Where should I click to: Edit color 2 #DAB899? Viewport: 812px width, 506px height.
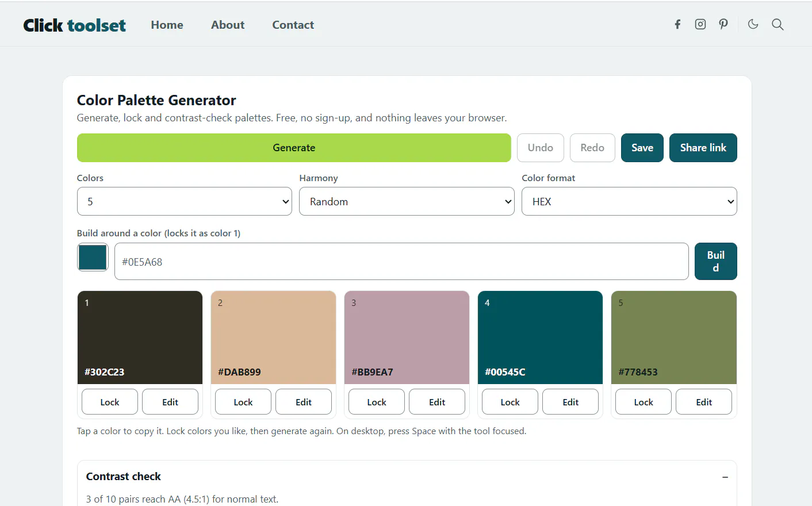[304, 402]
